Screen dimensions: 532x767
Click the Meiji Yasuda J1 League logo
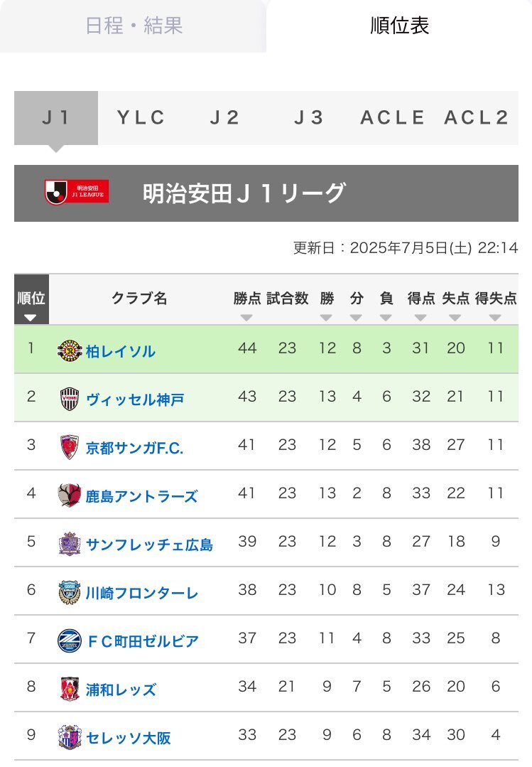click(77, 193)
